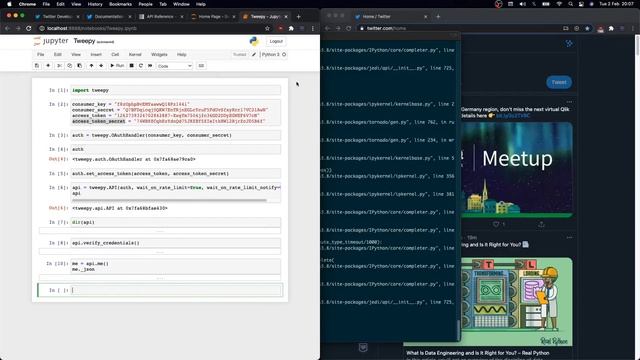The image size is (640, 360).
Task: Open the Wi-Fi menu bar icon
Action: tap(559, 4)
